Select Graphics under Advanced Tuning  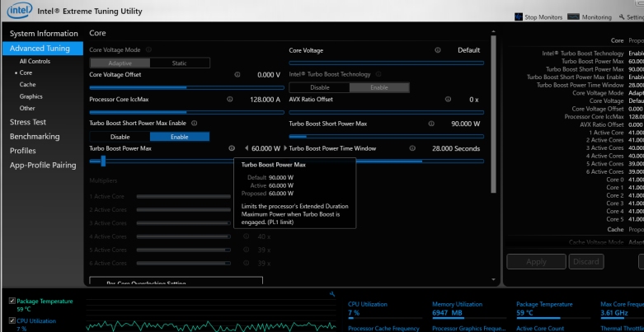[x=31, y=96]
